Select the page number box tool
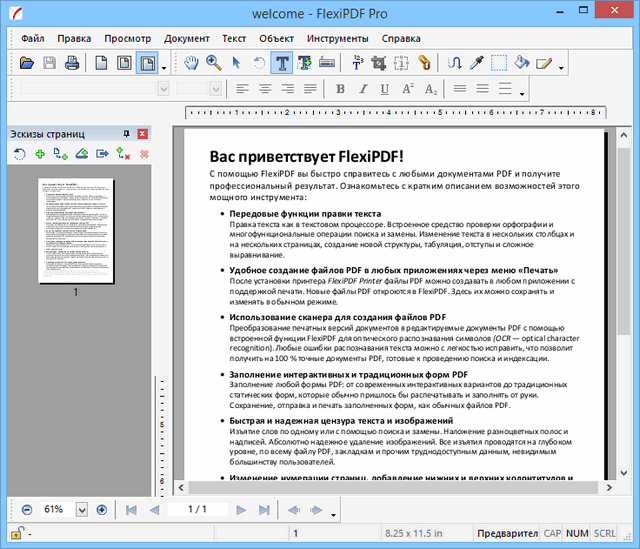Viewport: 640px width, 549px height. coord(401,63)
